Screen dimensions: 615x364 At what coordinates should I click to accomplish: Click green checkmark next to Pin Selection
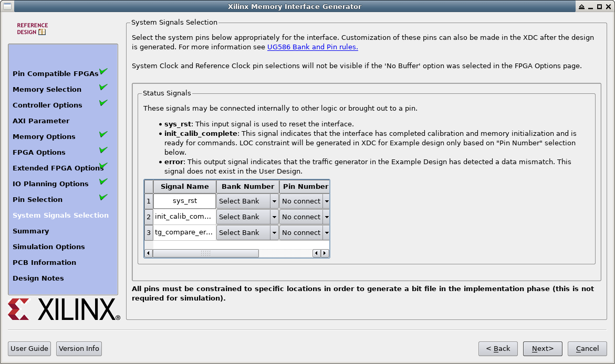[103, 197]
